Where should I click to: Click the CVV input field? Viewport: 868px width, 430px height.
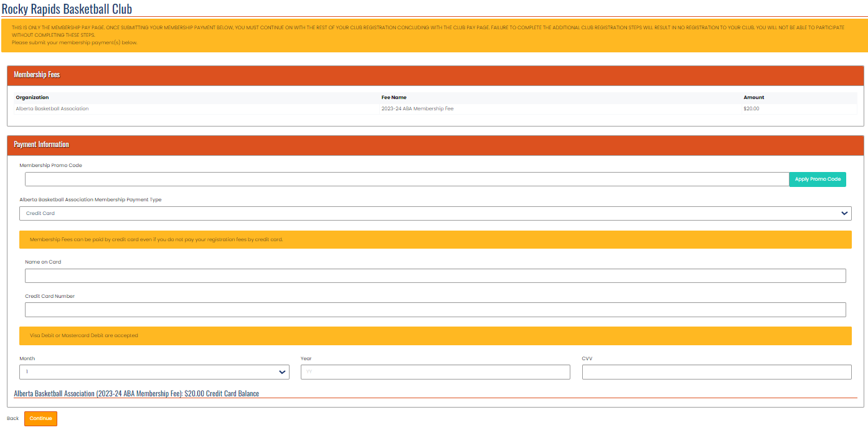(717, 372)
